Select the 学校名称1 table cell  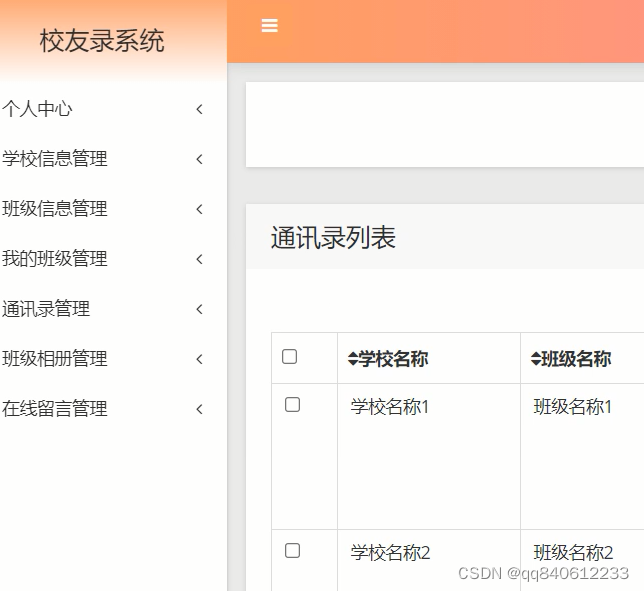(x=429, y=456)
